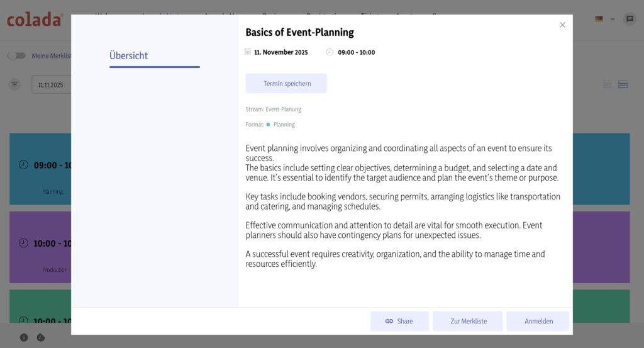This screenshot has height=348, width=644.
Task: Select the Übersicht tab
Action: point(128,55)
